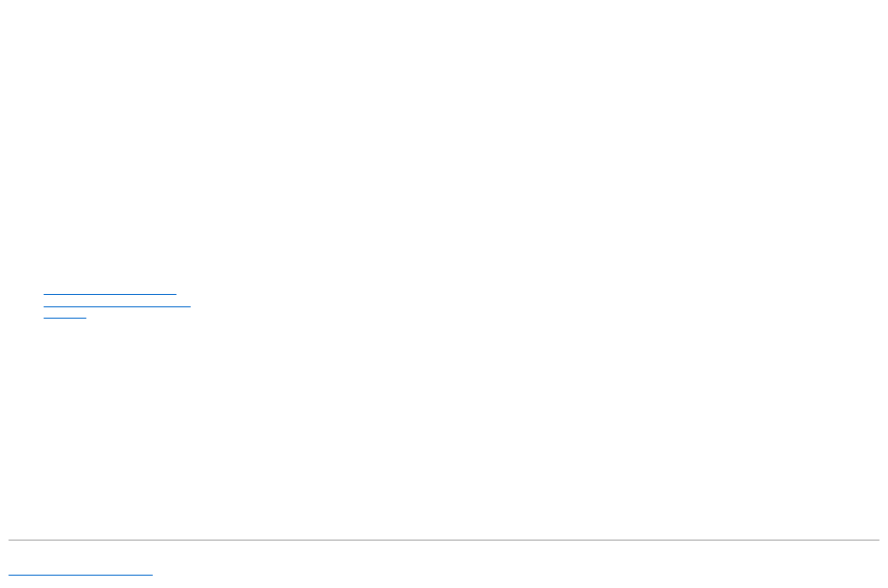Follow the underlined link below the horizontal rule

(x=81, y=571)
